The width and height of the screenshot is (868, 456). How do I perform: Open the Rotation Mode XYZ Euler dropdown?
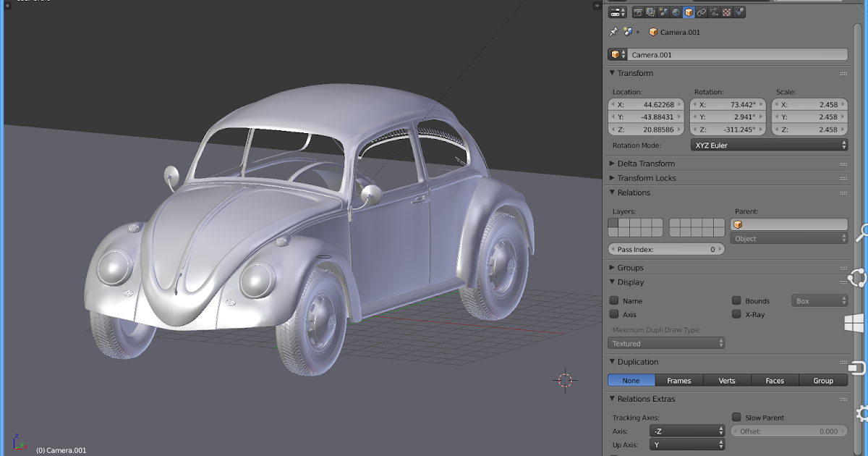[x=769, y=145]
